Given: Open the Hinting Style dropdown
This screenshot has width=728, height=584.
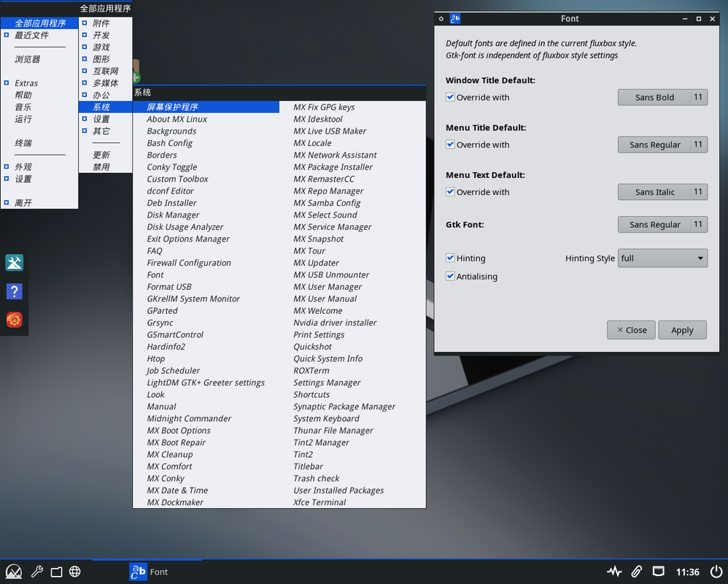Looking at the screenshot, I should [x=662, y=258].
